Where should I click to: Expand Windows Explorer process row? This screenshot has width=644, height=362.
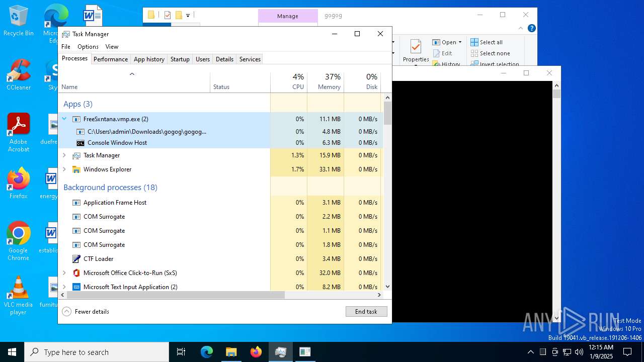click(64, 169)
